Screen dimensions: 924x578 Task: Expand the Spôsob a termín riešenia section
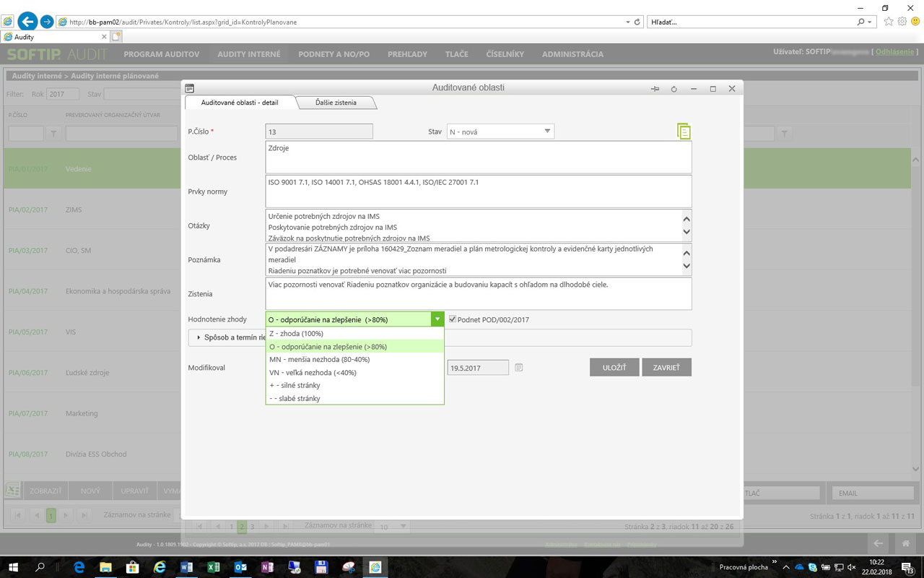click(199, 337)
